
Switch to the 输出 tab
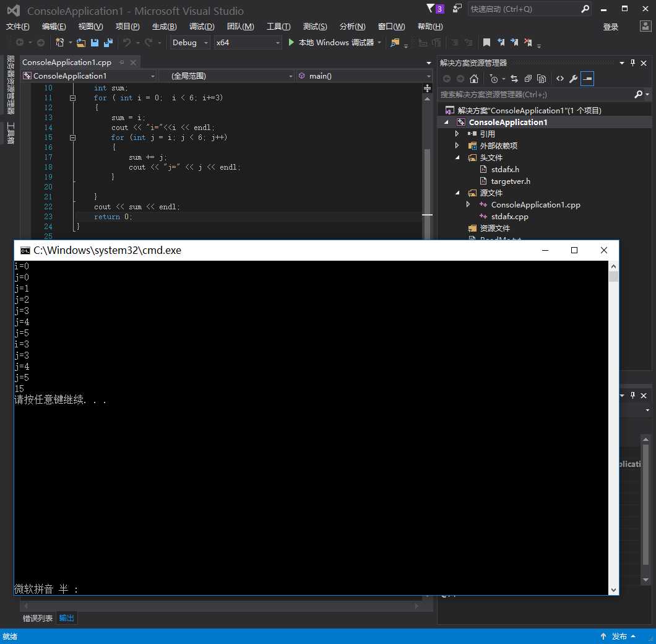[66, 618]
